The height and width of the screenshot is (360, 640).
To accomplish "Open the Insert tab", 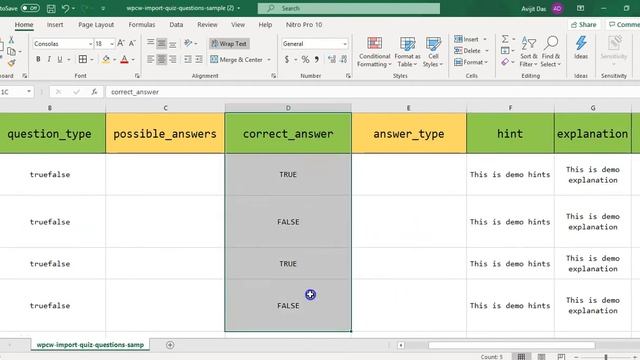I will [55, 25].
